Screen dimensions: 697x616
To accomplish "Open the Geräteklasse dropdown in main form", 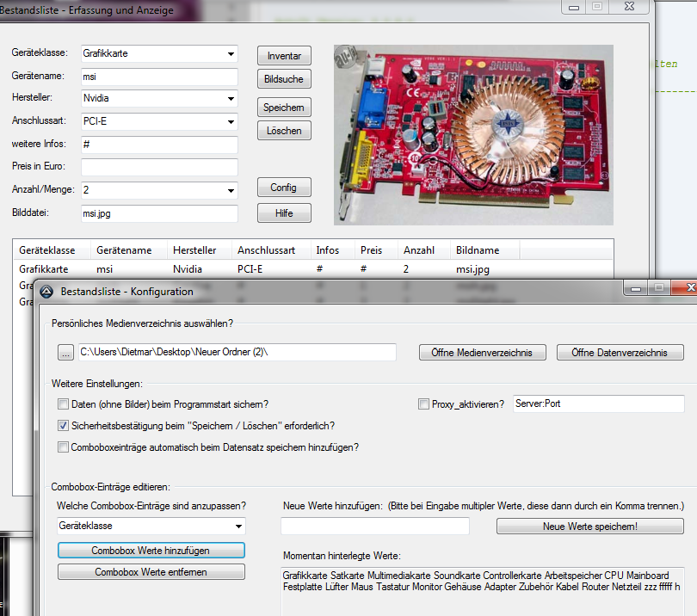I will click(x=231, y=54).
